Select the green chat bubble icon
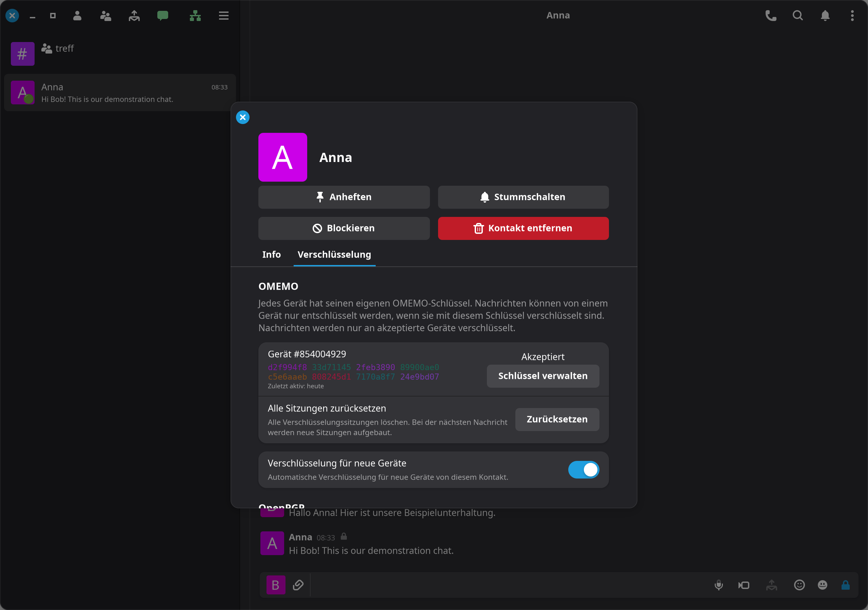The image size is (868, 610). (162, 16)
